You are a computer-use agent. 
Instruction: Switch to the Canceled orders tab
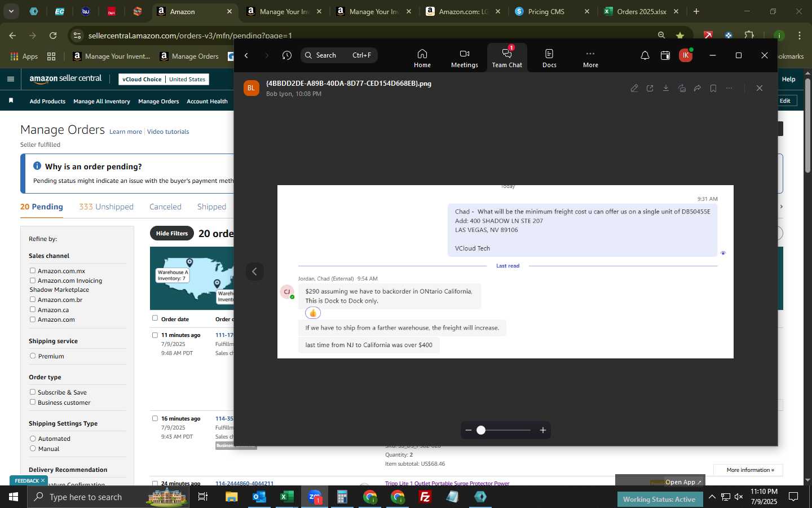(x=165, y=207)
